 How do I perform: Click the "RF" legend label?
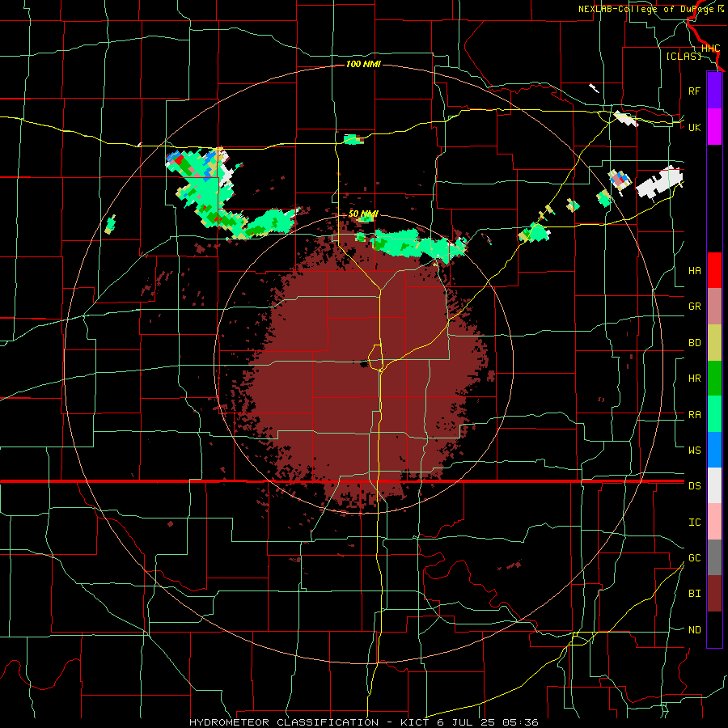(x=694, y=91)
